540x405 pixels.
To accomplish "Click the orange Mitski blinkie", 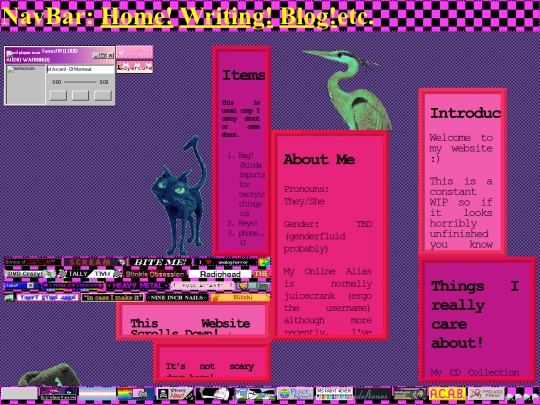I will [x=240, y=298].
